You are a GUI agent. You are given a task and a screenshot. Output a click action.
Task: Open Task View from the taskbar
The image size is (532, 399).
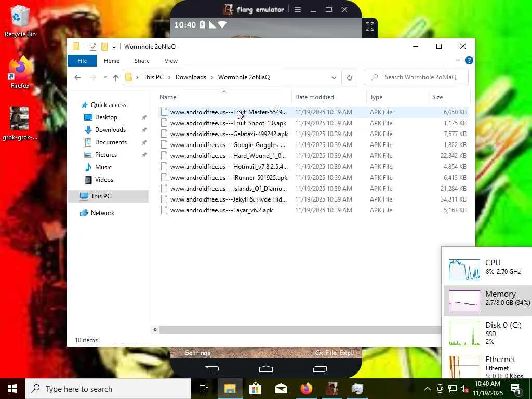[x=204, y=389]
